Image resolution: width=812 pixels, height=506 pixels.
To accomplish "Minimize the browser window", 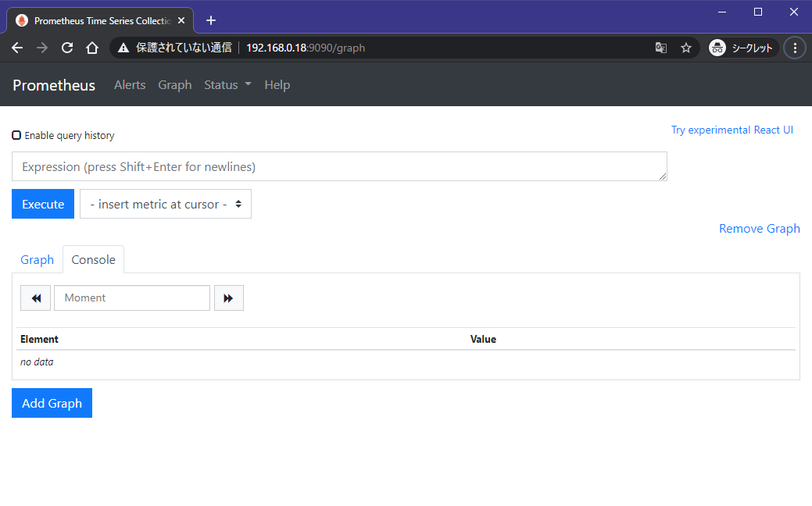I will [722, 12].
